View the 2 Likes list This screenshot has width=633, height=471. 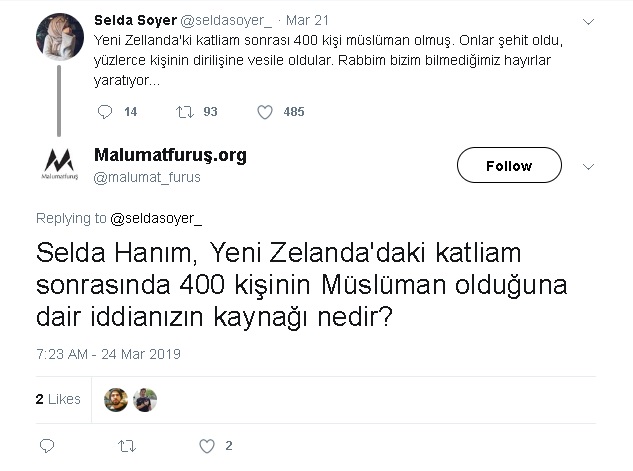coord(58,399)
